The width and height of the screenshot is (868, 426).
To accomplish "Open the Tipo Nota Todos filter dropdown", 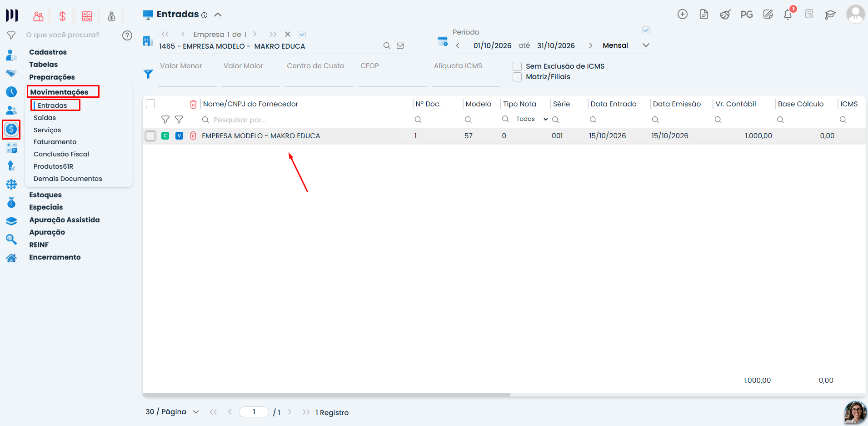I will [x=532, y=119].
